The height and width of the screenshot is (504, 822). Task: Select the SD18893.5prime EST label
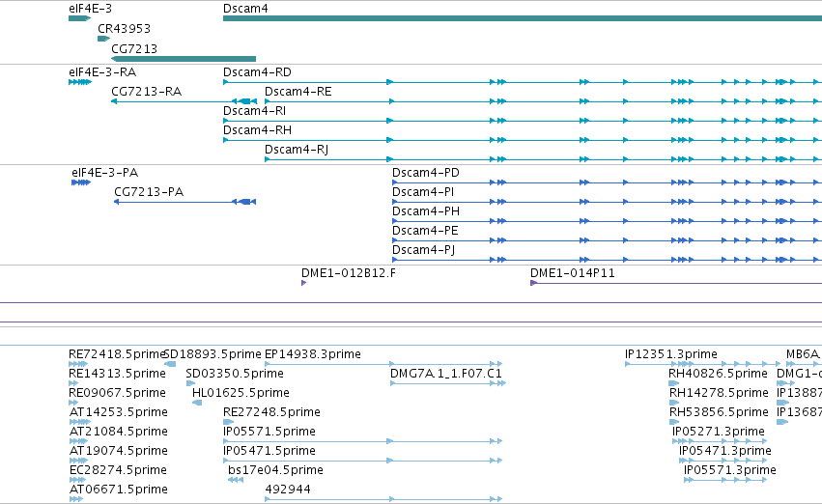[x=213, y=354]
